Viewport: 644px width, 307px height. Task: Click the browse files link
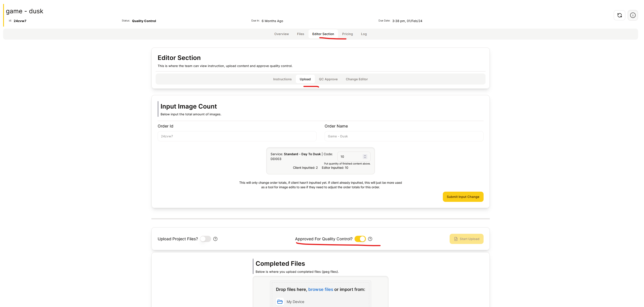click(x=321, y=289)
